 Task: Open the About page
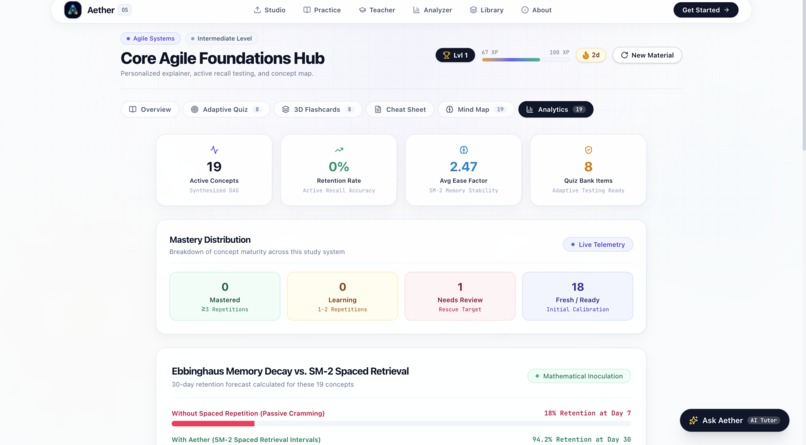pos(536,10)
